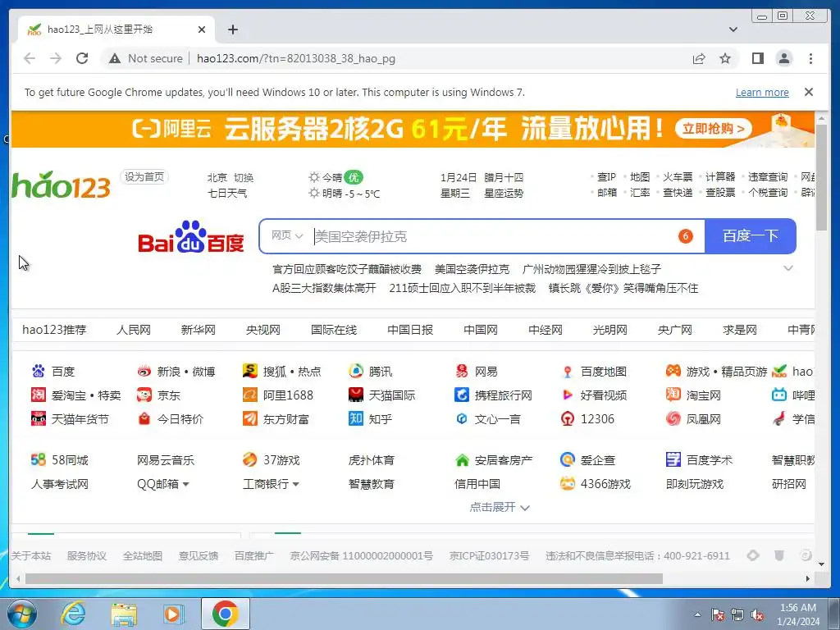Expand the 工商银行 dropdown arrow
The height and width of the screenshot is (630, 840).
pyautogui.click(x=295, y=484)
